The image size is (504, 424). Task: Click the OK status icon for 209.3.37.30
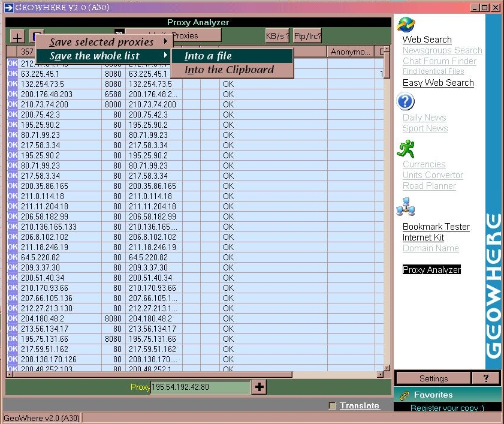tap(12, 267)
